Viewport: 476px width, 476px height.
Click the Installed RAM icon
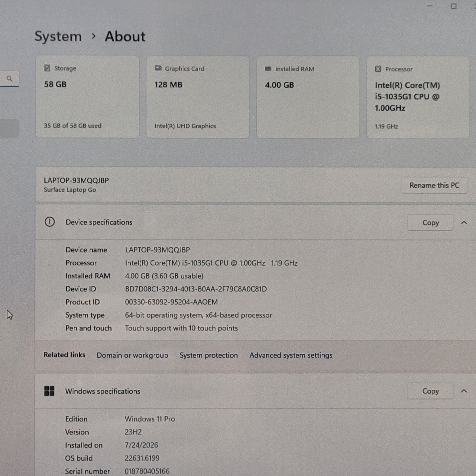point(268,68)
